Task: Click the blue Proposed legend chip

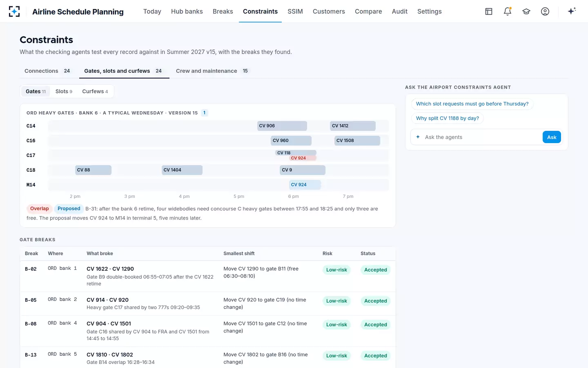Action: (x=69, y=209)
